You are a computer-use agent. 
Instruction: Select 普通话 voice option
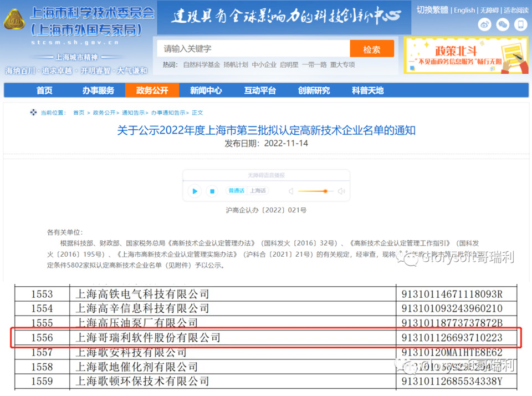[237, 191]
